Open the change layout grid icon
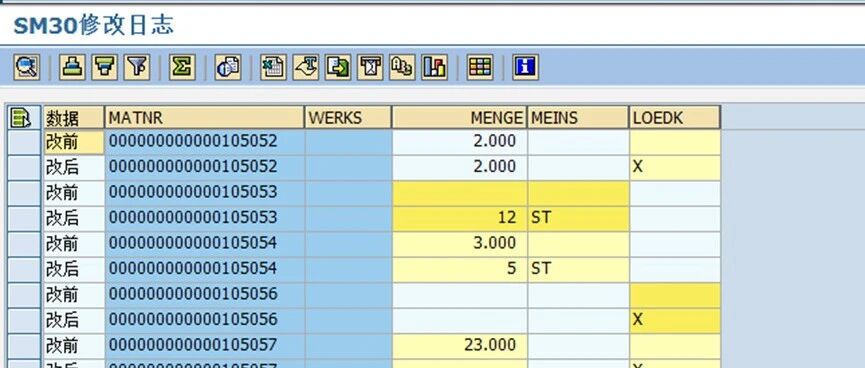This screenshot has height=368, width=865. pyautogui.click(x=480, y=67)
